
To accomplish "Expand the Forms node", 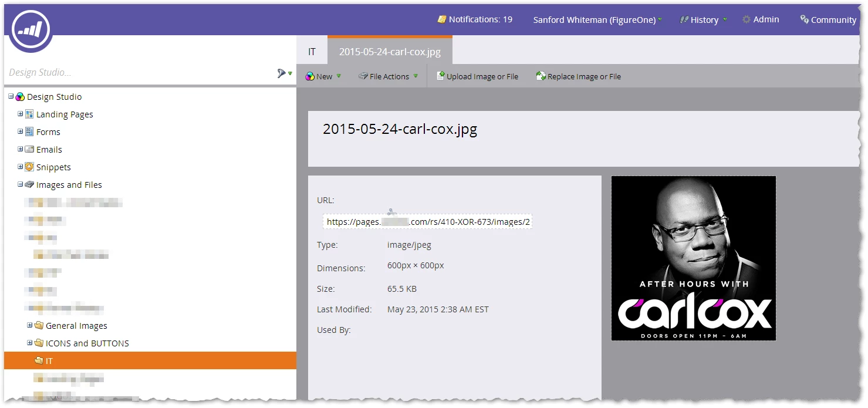I will 20,131.
